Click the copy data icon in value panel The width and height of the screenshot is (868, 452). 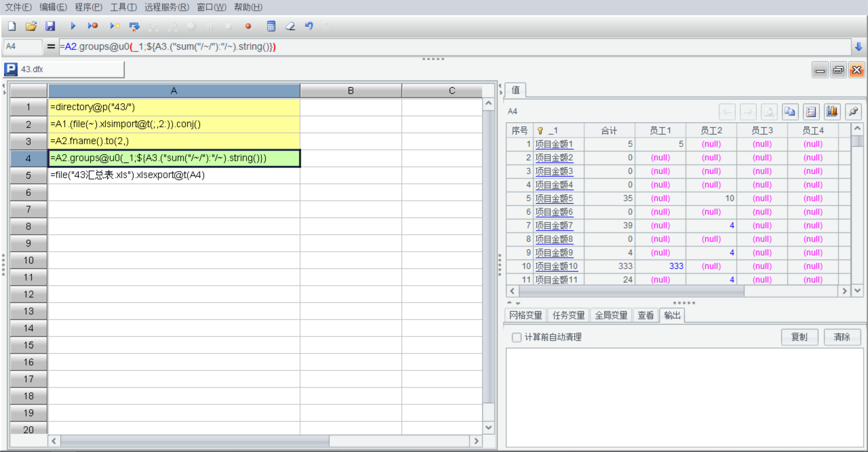coord(790,112)
